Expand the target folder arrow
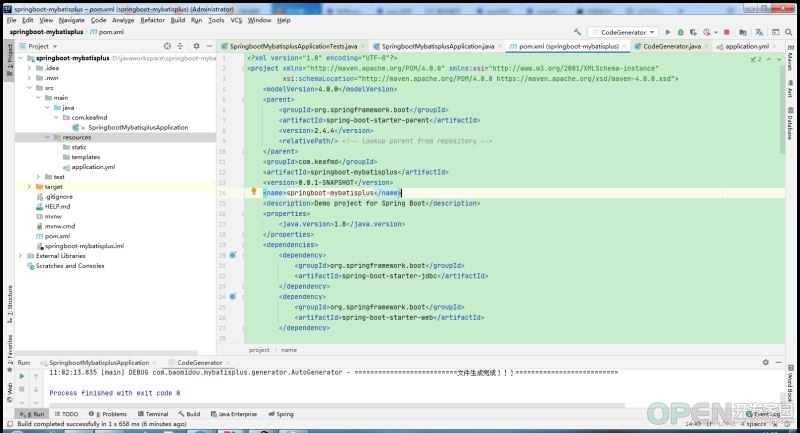The width and height of the screenshot is (800, 433). tap(29, 187)
